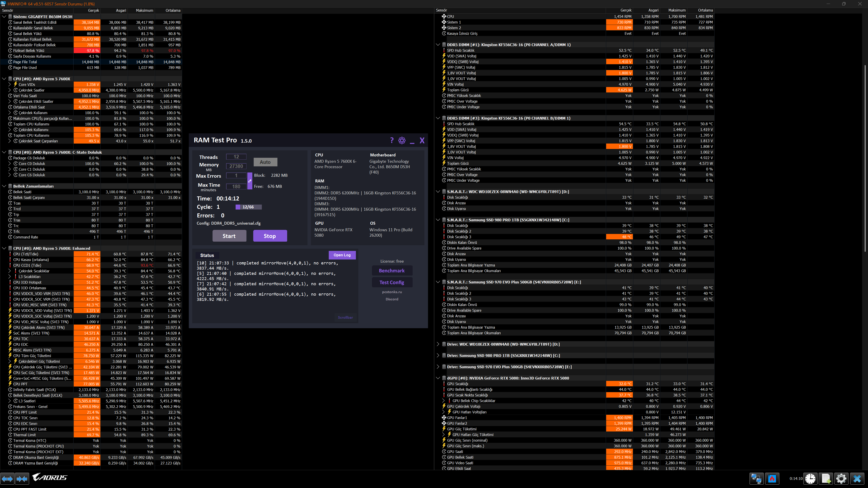Launch the Benchmark

click(x=392, y=271)
